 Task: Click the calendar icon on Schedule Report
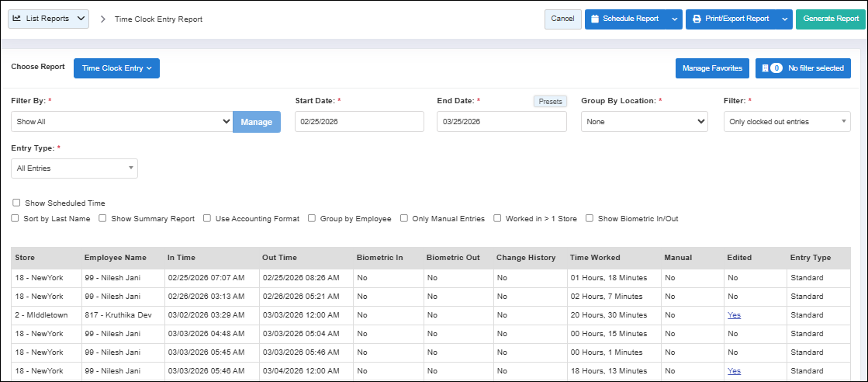pyautogui.click(x=595, y=19)
